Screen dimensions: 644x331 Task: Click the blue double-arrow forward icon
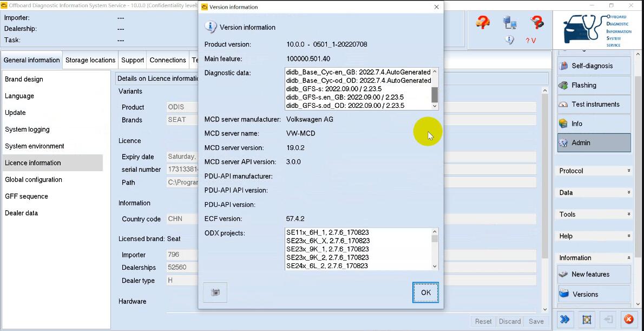(566, 320)
